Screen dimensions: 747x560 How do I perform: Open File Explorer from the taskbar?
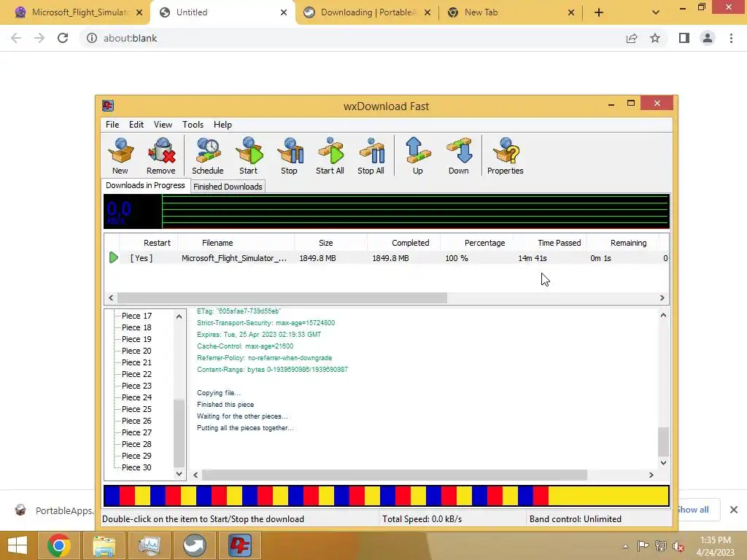(x=104, y=545)
